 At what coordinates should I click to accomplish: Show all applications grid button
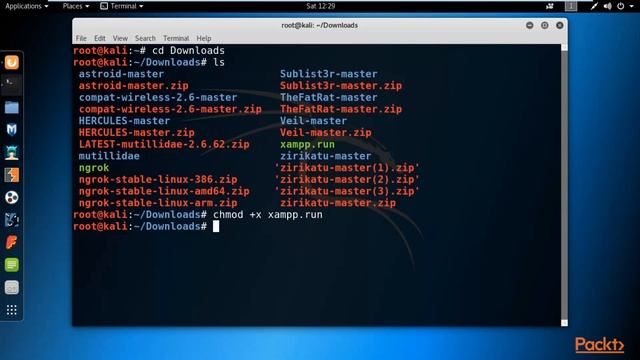(11, 310)
